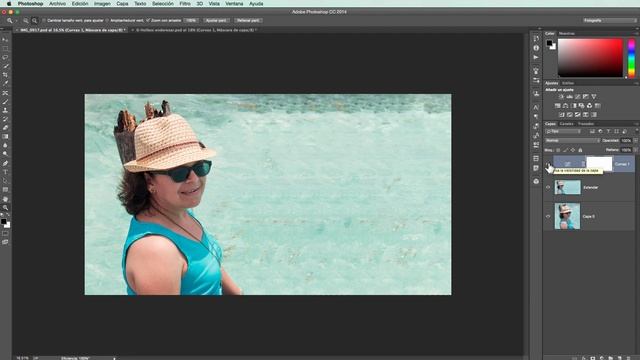Add a Levels adjustment layer
Image resolution: width=640 pixels, height=360 pixels.
click(x=569, y=97)
